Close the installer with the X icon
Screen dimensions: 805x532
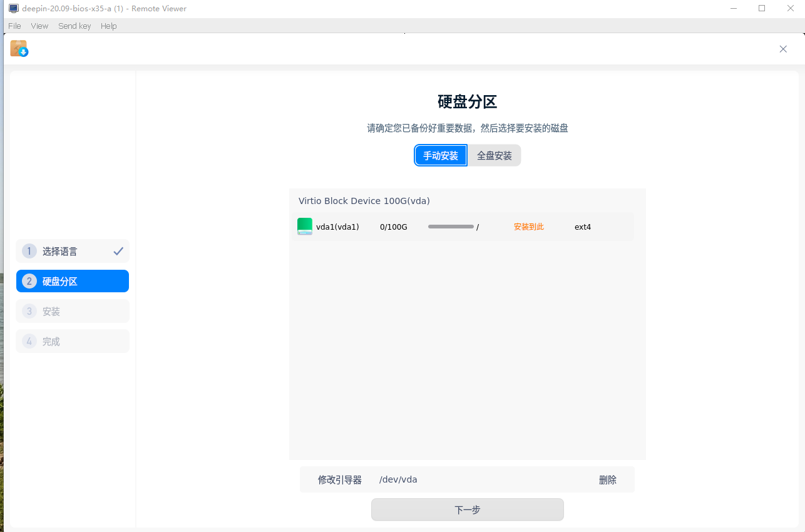(783, 49)
